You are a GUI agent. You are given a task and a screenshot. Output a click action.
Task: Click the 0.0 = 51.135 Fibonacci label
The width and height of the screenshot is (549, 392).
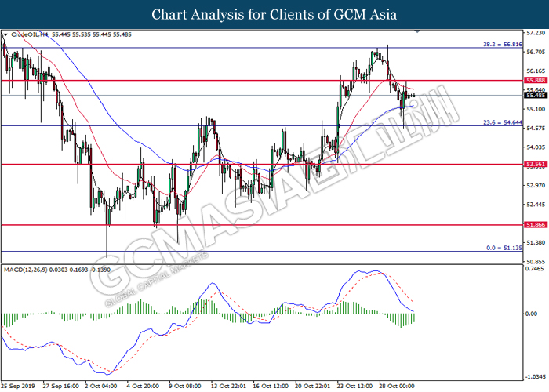pos(504,248)
